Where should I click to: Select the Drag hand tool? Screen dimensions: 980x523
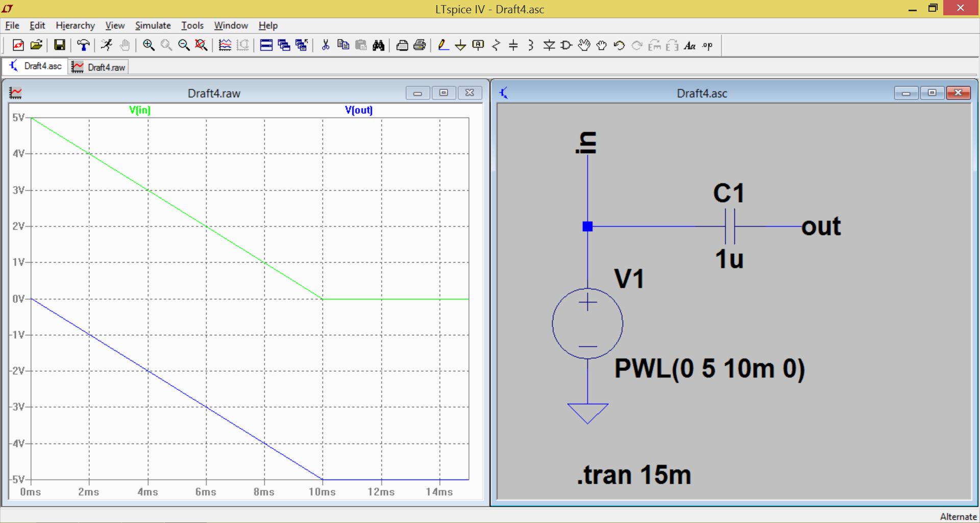click(602, 45)
